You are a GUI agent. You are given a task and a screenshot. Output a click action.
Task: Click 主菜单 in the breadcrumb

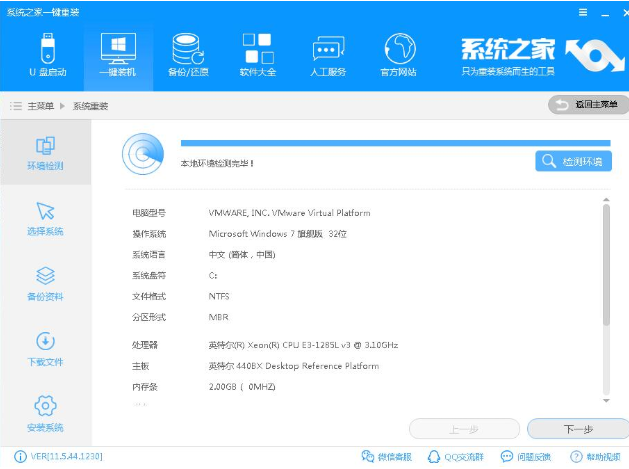pyautogui.click(x=40, y=105)
